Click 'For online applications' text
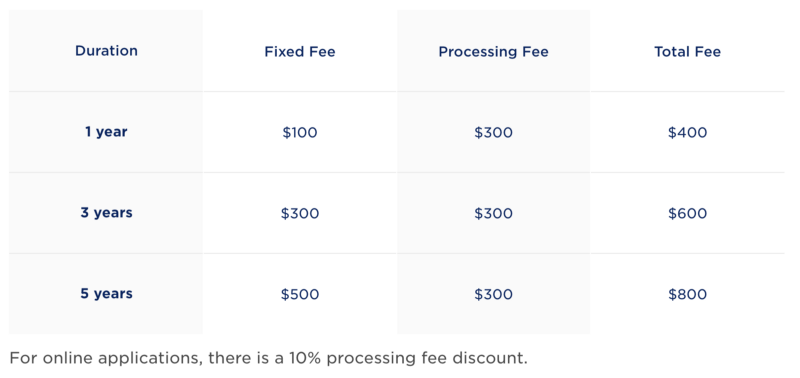 point(105,358)
